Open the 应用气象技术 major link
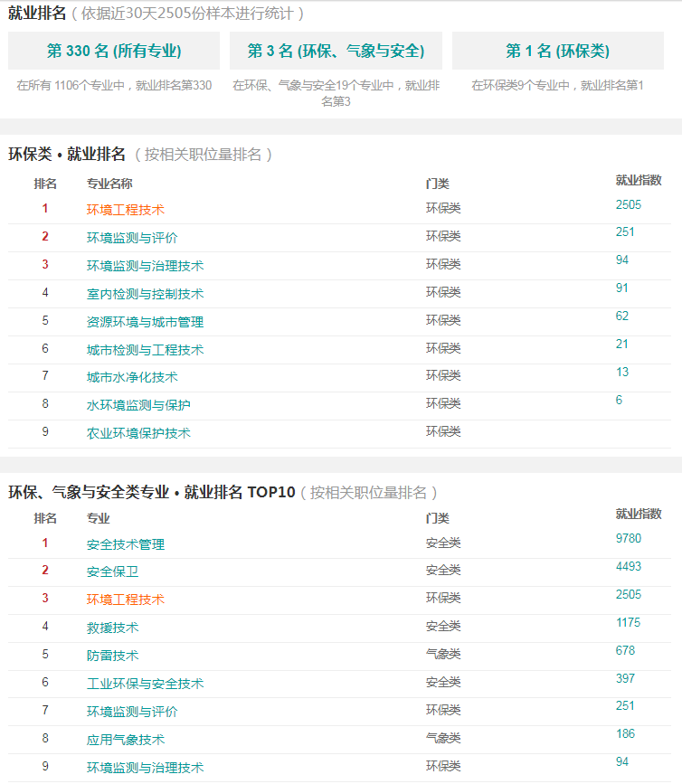The height and width of the screenshot is (784, 682). click(x=126, y=740)
